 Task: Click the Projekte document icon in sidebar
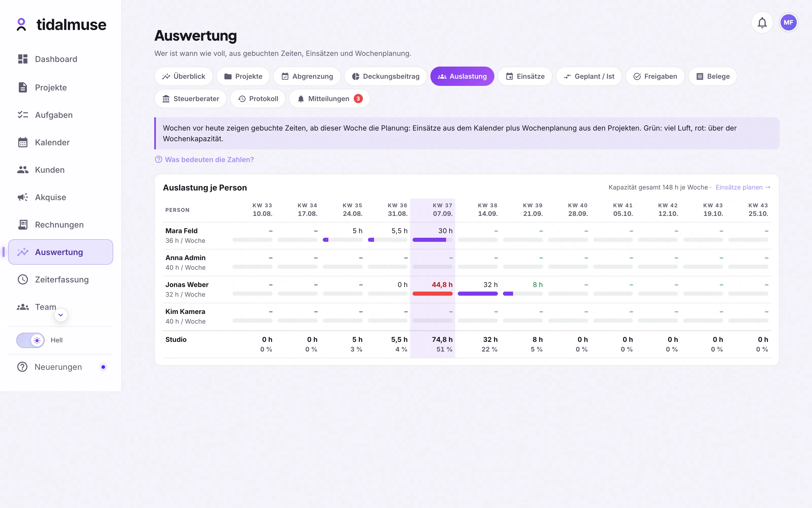click(23, 87)
